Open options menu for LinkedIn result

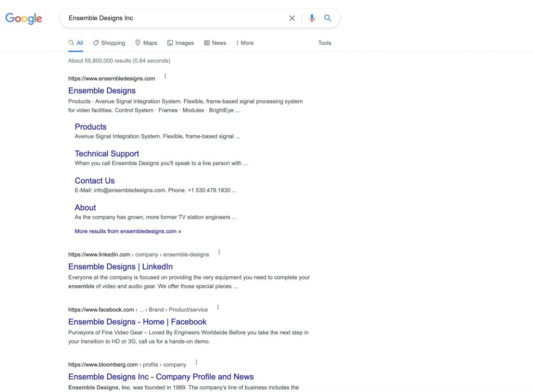pos(219,252)
